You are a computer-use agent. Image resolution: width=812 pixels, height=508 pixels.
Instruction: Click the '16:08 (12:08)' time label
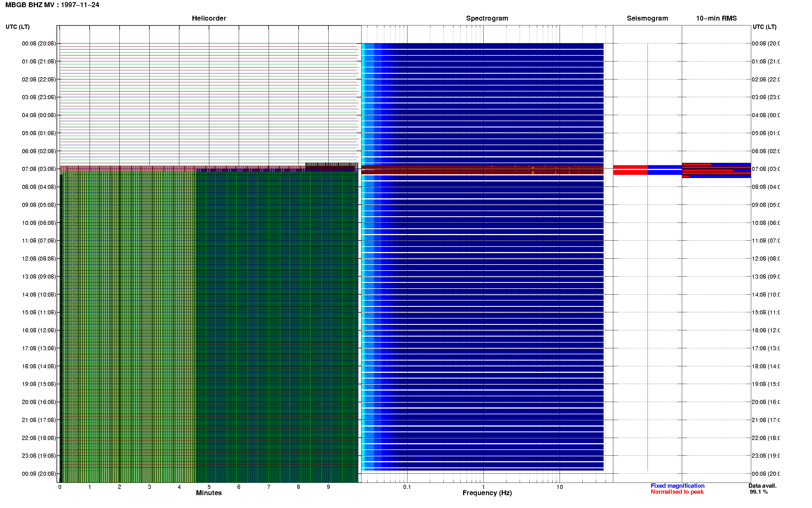39,330
